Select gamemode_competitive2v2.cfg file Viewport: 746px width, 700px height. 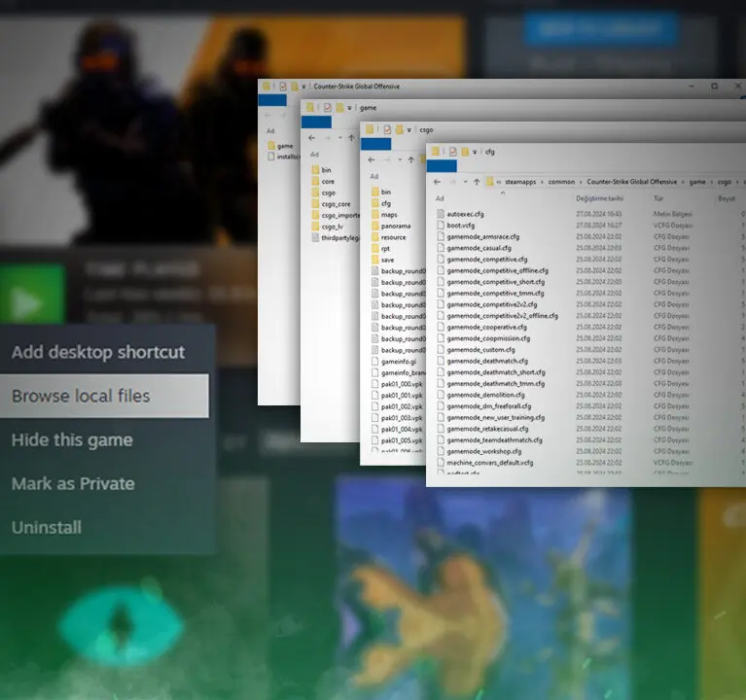(486, 304)
